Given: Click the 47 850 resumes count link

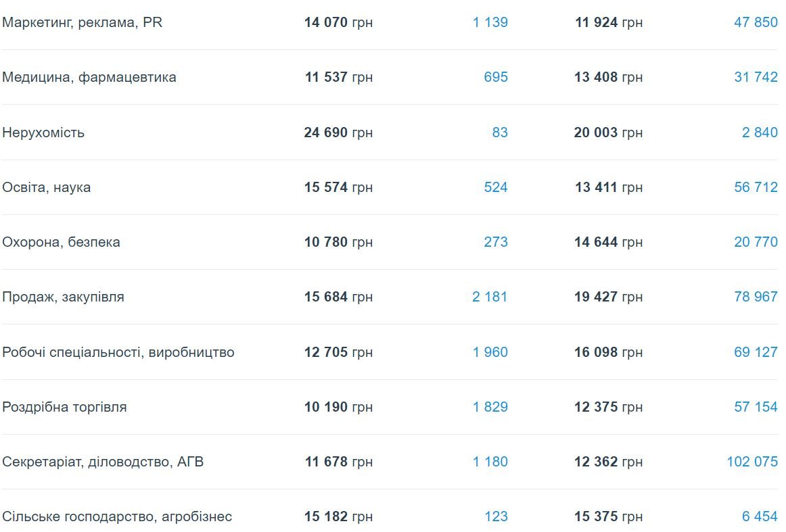Looking at the screenshot, I should (x=756, y=22).
